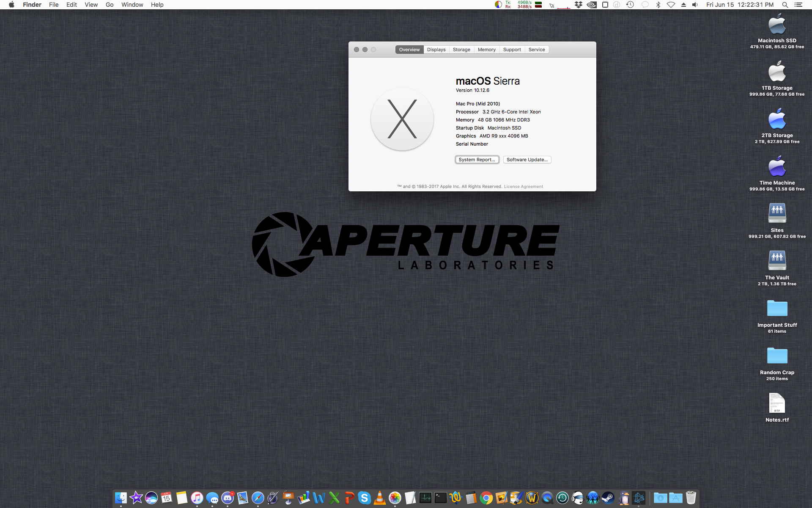Open Keynote in the dock
The height and width of the screenshot is (508, 812).
288,498
